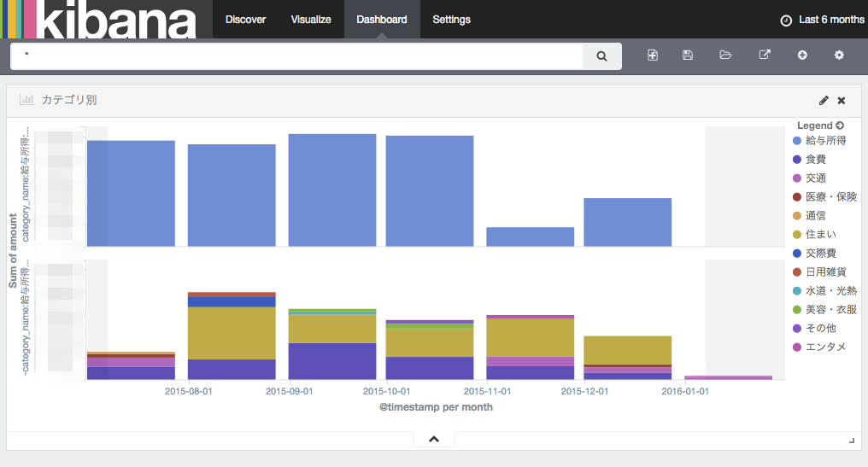Click the panel resize handle corner
Screen dimensions: 868x467
[x=852, y=441]
